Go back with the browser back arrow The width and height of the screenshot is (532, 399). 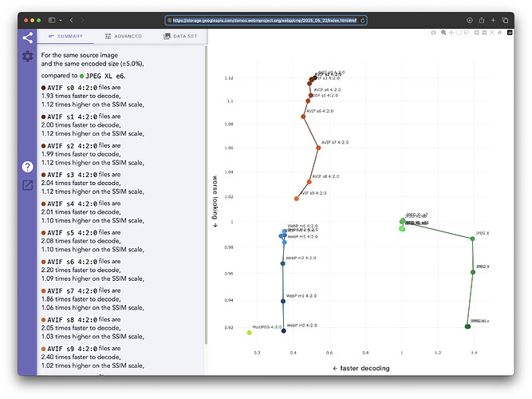[x=71, y=20]
